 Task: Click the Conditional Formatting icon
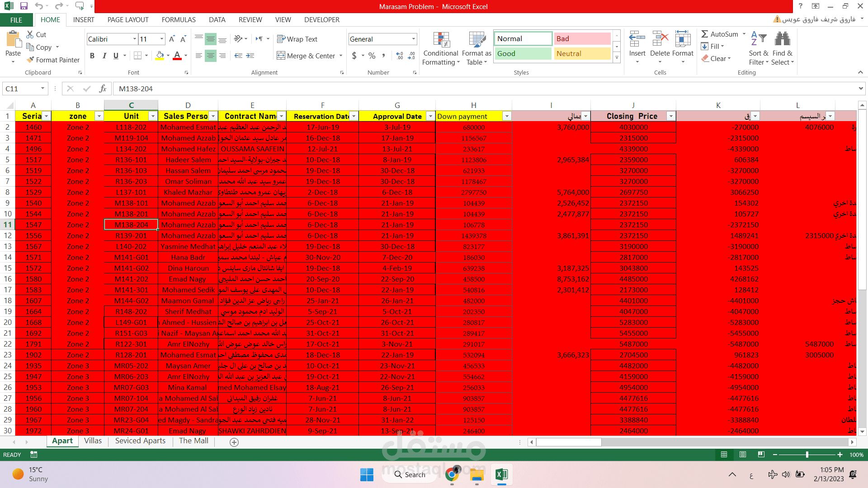pyautogui.click(x=441, y=40)
